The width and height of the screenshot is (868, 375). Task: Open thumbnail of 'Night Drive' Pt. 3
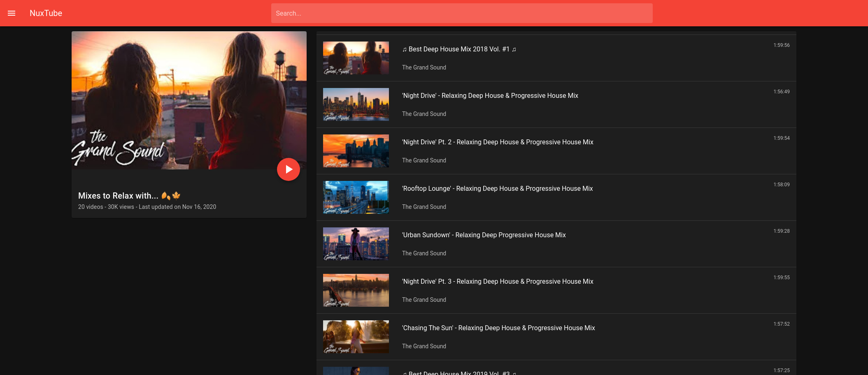pyautogui.click(x=356, y=290)
